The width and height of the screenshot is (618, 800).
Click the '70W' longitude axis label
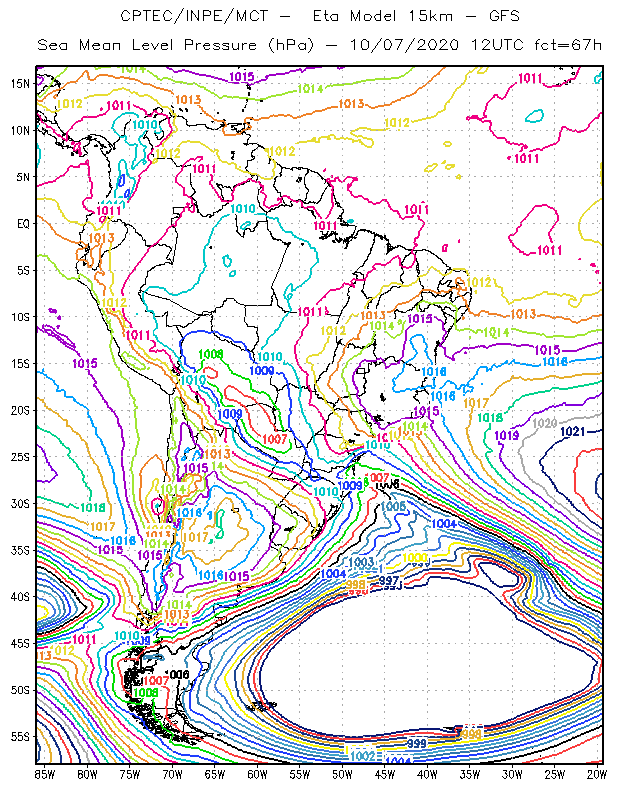click(x=172, y=775)
